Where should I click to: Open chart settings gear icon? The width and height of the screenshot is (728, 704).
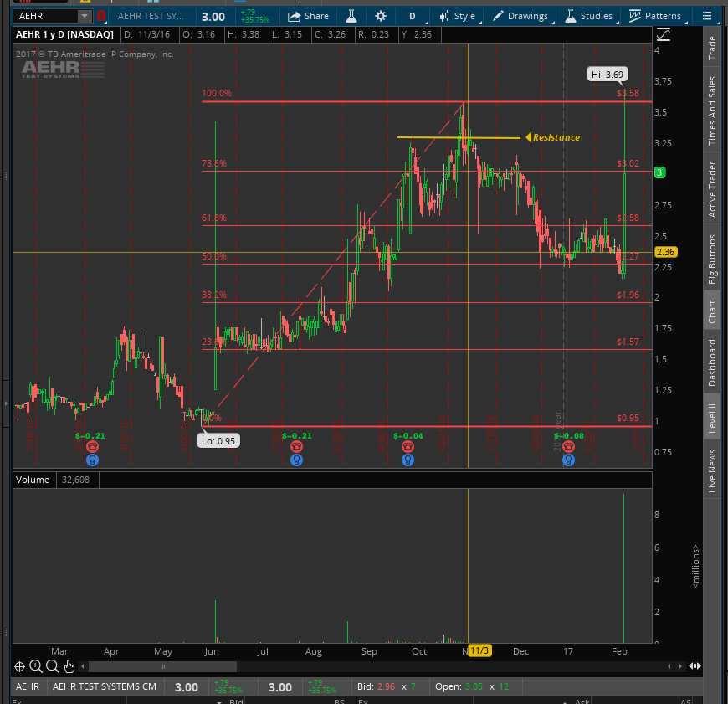coord(381,16)
